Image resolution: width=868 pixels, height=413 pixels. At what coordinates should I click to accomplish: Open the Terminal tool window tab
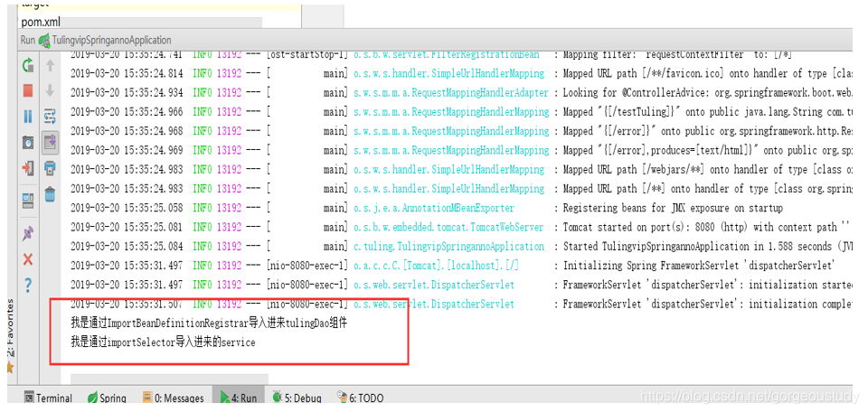point(48,398)
